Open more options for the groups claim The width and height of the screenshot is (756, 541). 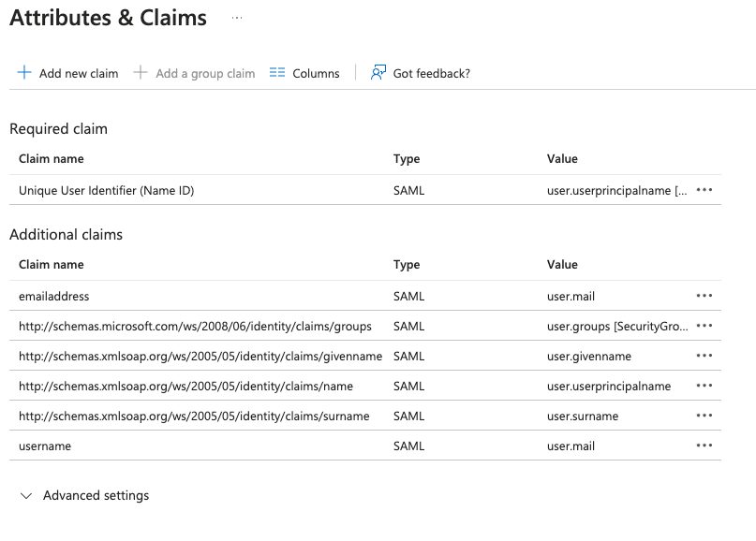coord(704,326)
